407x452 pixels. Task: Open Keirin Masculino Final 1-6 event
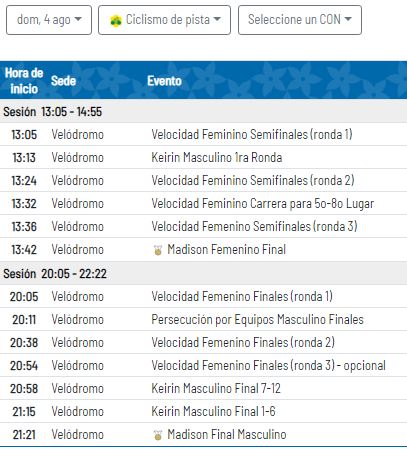click(213, 412)
